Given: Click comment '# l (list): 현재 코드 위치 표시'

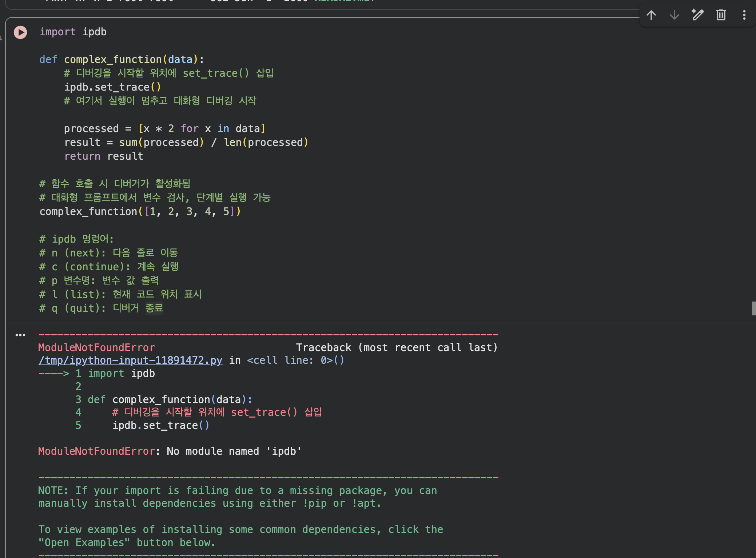Looking at the screenshot, I should (120, 294).
